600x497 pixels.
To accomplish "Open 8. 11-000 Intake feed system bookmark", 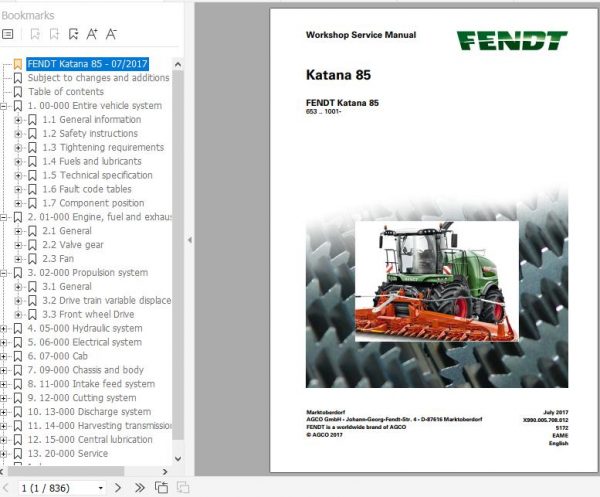I will coord(91,384).
